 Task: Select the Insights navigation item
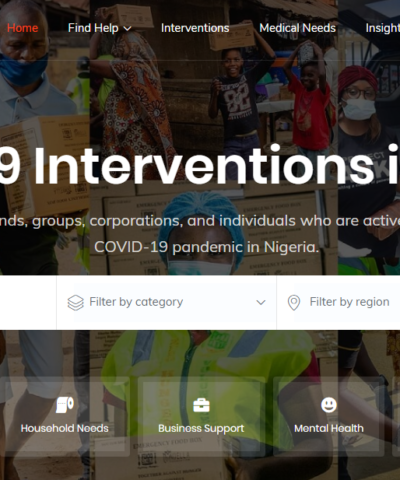pos(383,28)
